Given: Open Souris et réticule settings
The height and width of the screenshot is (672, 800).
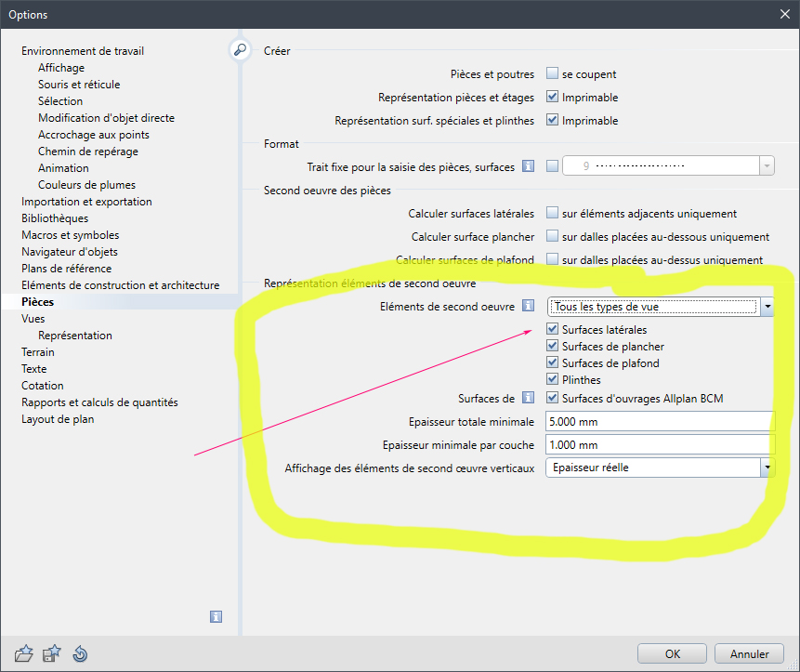Looking at the screenshot, I should pyautogui.click(x=79, y=85).
